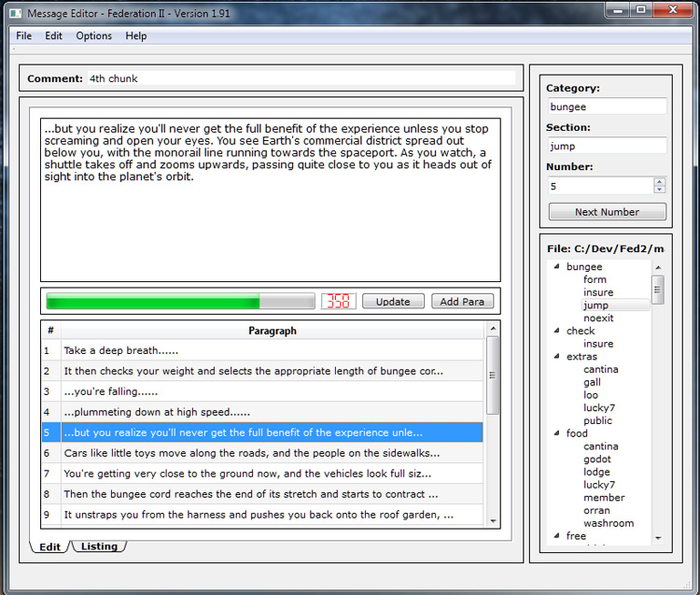Open the Edit menu
The height and width of the screenshot is (595, 700).
53,35
